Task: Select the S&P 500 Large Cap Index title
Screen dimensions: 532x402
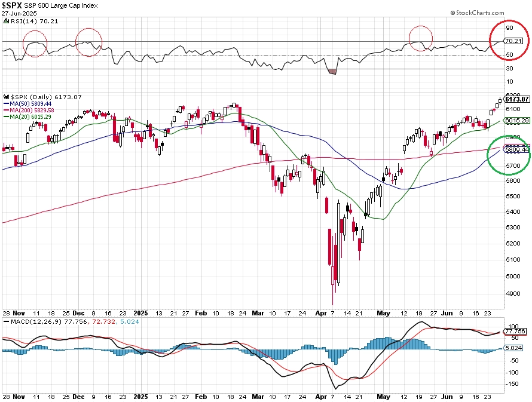Action: click(61, 6)
